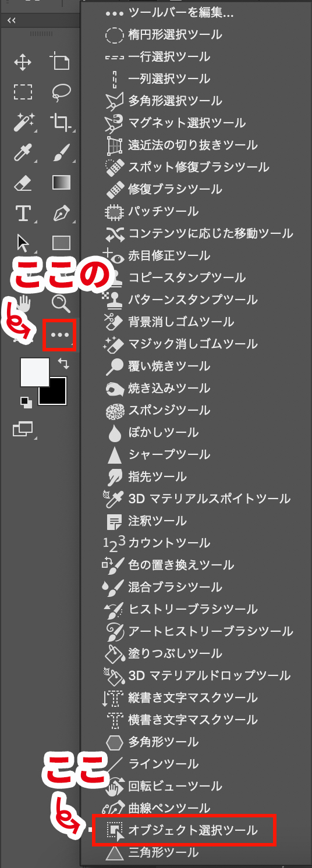The height and width of the screenshot is (868, 312).
Task: Open the three-dots extra tools menu
Action: [x=60, y=335]
